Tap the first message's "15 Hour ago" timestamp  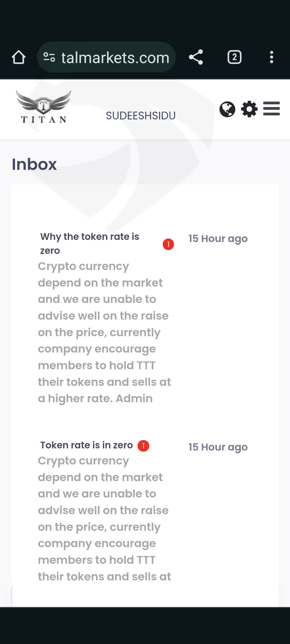pos(218,239)
